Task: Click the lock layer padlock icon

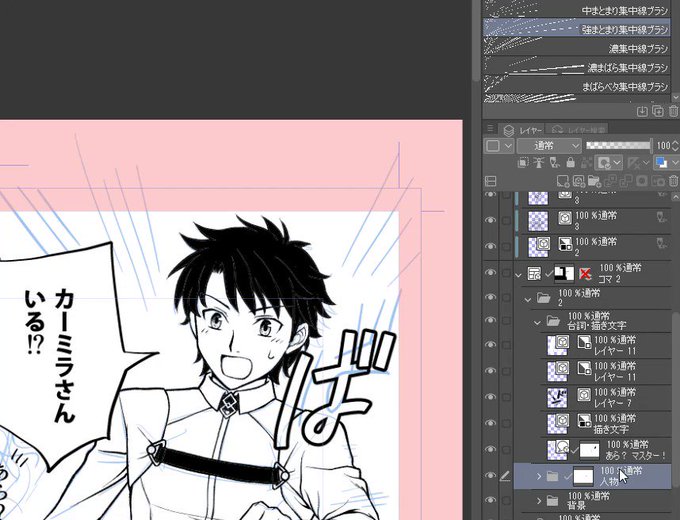Action: (570, 163)
